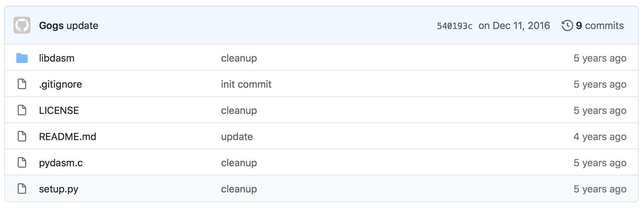Open commit 540193c
Image resolution: width=644 pixels, height=208 pixels.
tap(454, 25)
